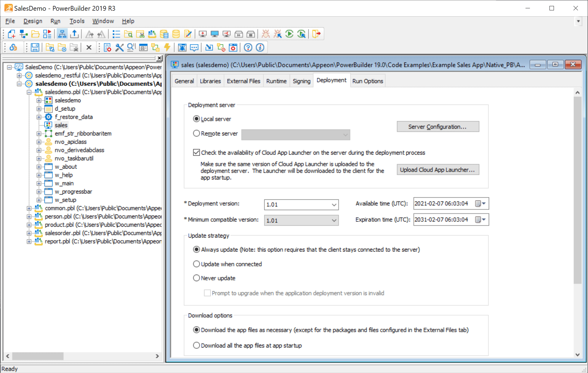
Task: Click the blue question mark help icon
Action: pyautogui.click(x=248, y=47)
